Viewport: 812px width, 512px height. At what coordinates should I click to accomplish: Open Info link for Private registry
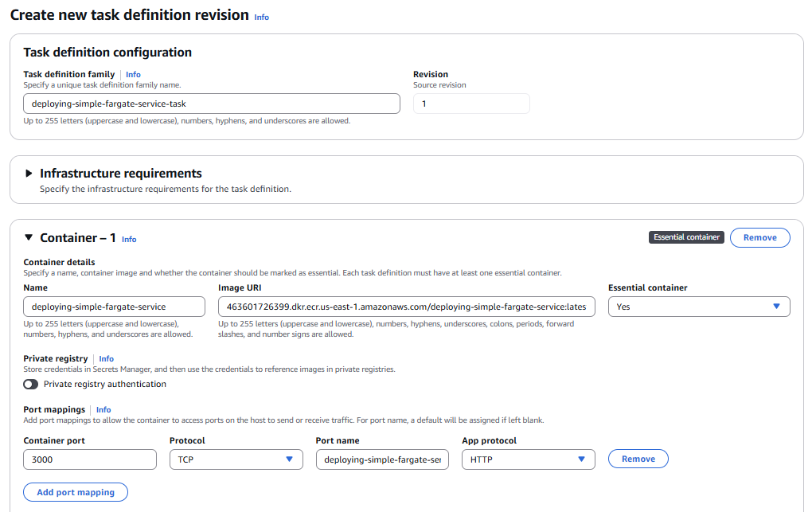click(x=106, y=358)
